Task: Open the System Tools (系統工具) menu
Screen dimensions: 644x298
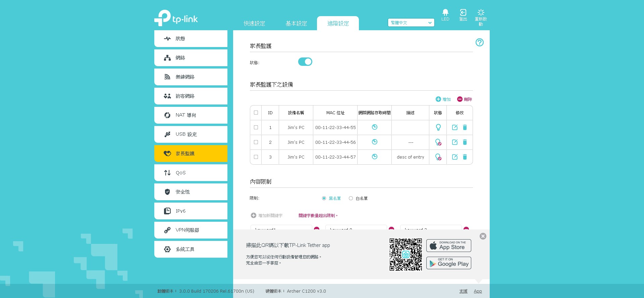Action: click(191, 249)
